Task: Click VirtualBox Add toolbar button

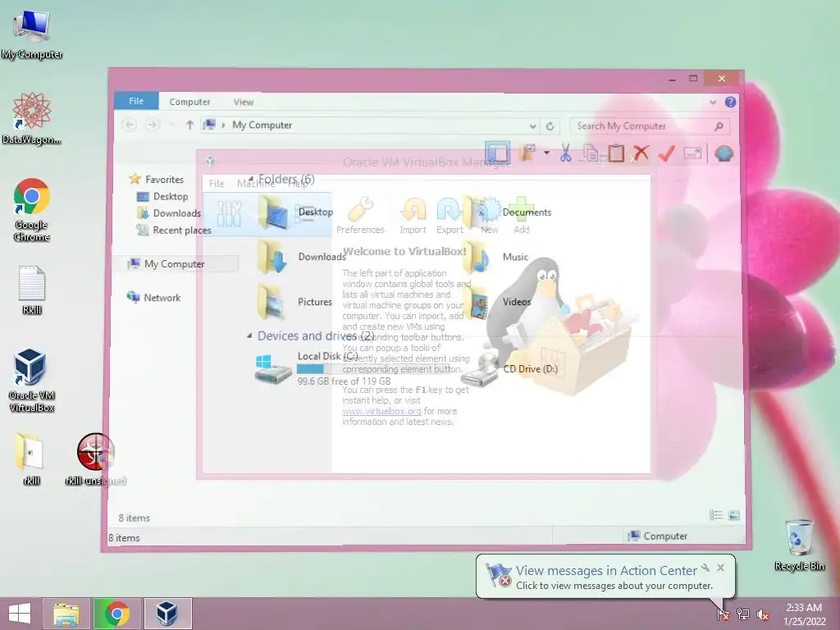Action: click(x=521, y=216)
